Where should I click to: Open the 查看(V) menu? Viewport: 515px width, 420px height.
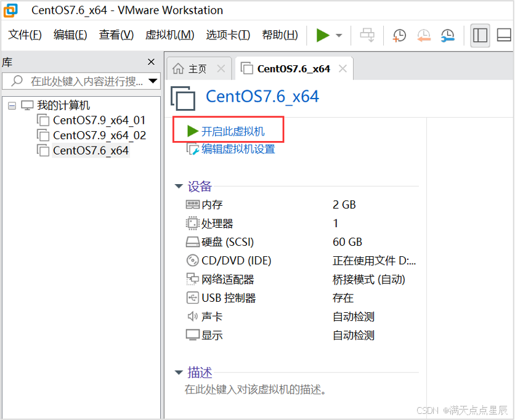click(116, 34)
